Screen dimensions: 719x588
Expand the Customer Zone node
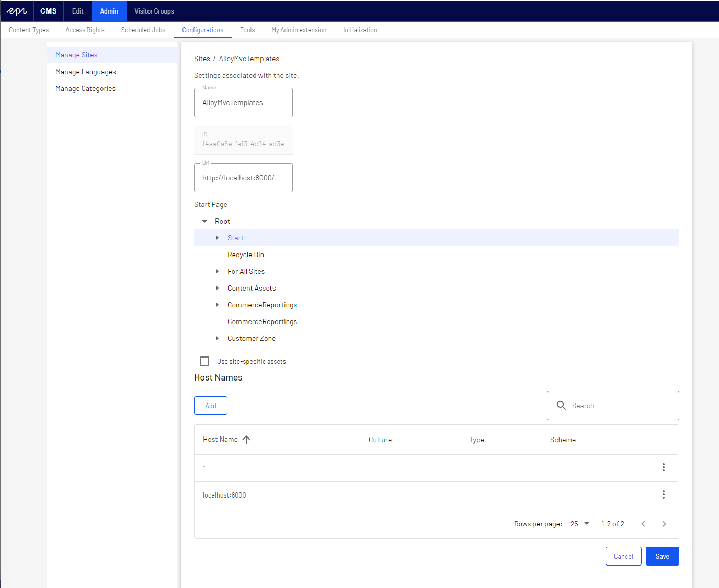[217, 338]
